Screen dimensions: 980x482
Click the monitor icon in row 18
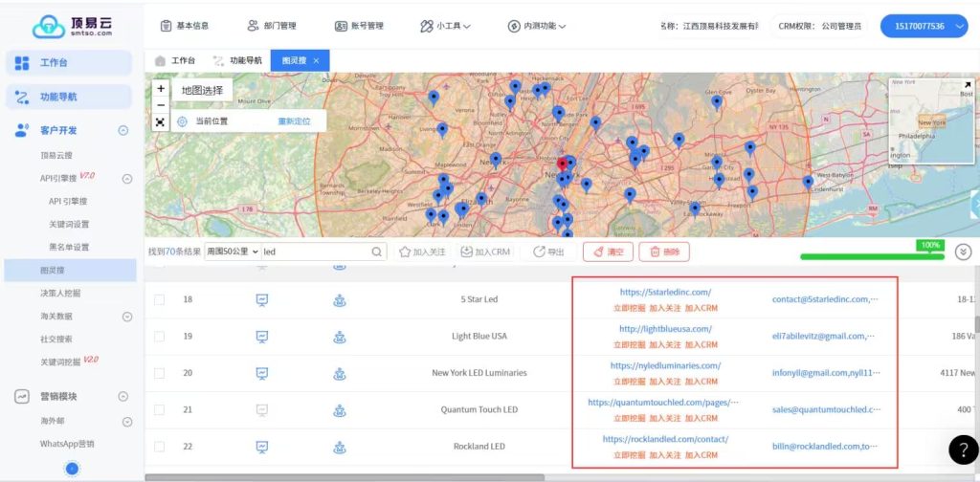pyautogui.click(x=261, y=299)
